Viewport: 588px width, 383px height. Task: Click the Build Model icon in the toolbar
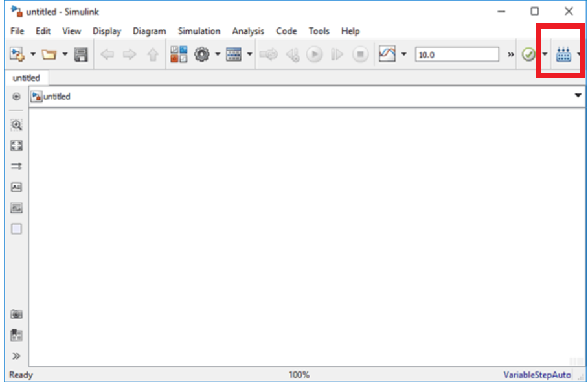click(563, 55)
